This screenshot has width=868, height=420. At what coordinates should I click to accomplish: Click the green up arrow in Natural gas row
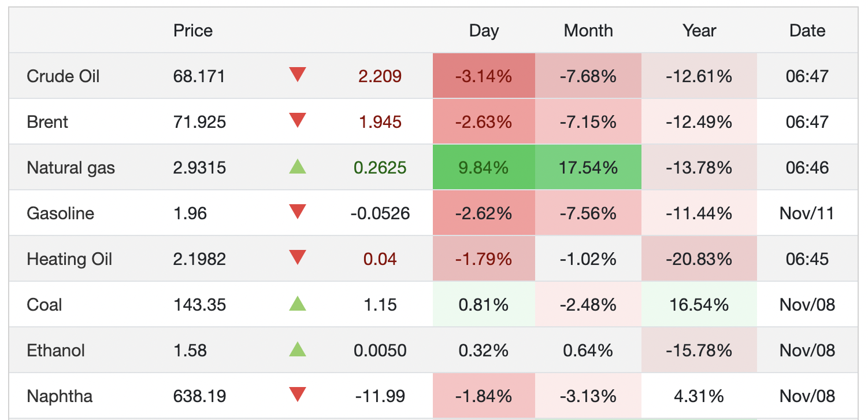tap(297, 167)
